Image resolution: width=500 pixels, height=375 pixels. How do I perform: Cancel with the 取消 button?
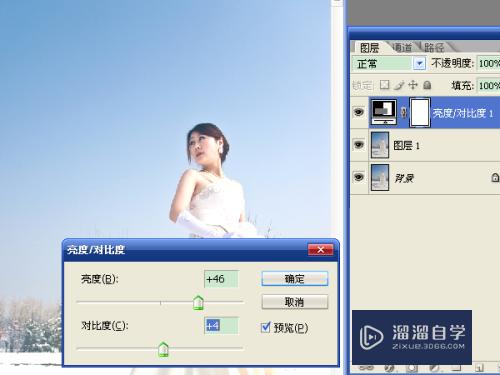295,302
